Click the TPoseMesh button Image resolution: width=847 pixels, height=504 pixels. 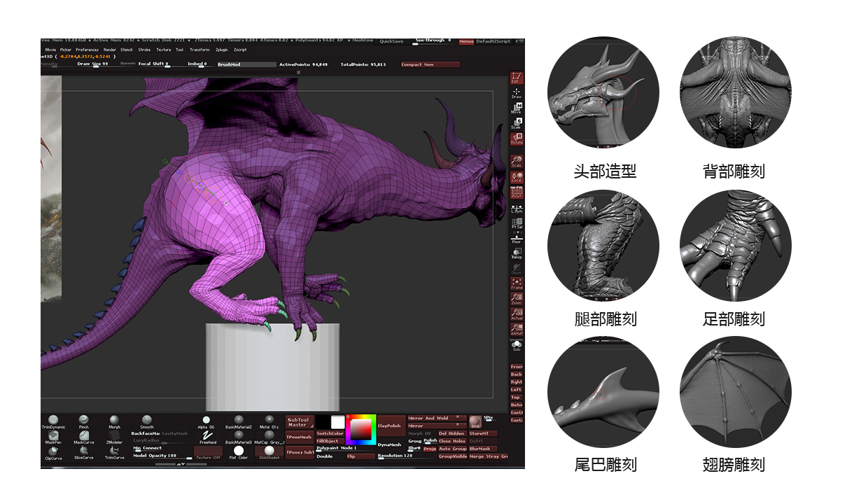click(x=299, y=437)
